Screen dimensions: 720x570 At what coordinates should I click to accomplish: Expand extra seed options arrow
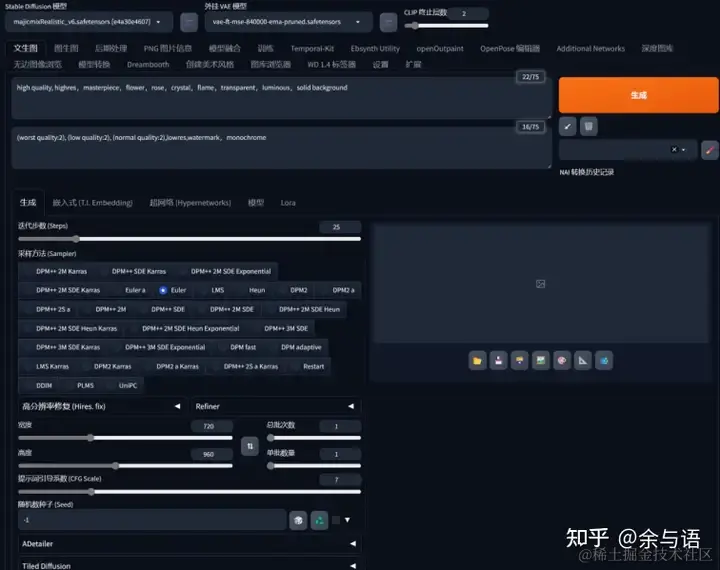[348, 520]
